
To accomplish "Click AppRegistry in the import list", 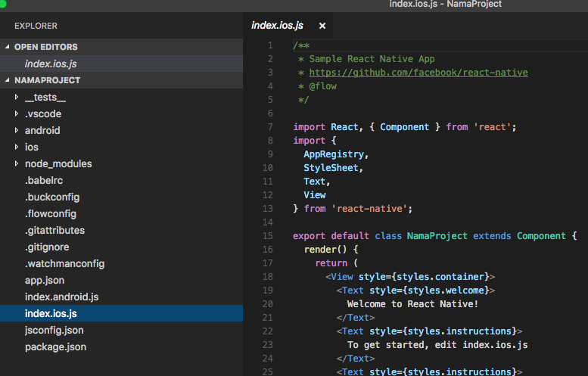I will (x=334, y=154).
